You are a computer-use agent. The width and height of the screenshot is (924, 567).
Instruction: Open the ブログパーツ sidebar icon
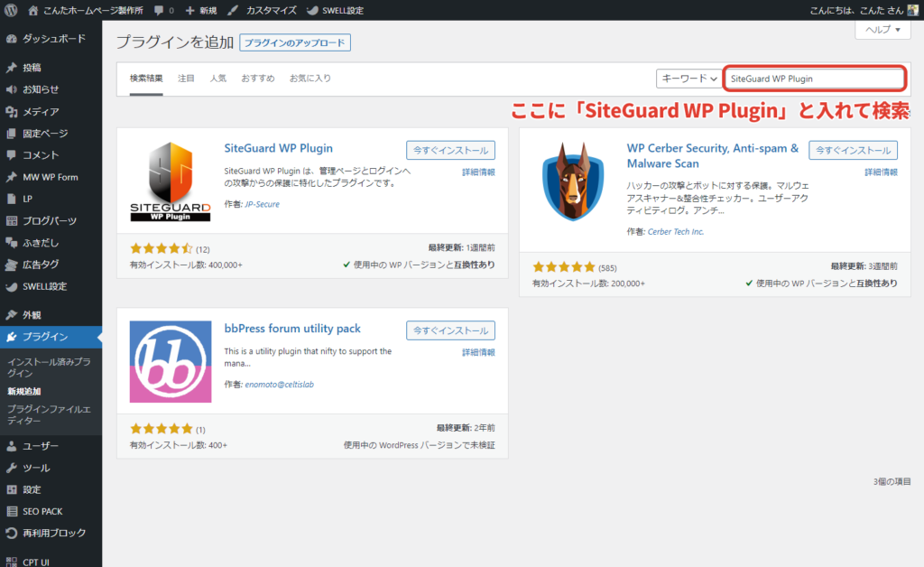[11, 221]
